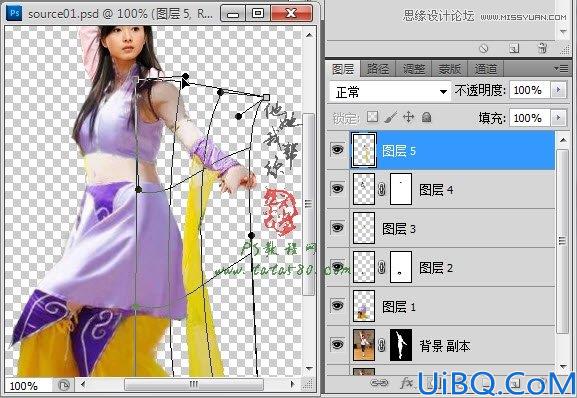Hide 背景 副本 layer via eye icon

tap(337, 345)
